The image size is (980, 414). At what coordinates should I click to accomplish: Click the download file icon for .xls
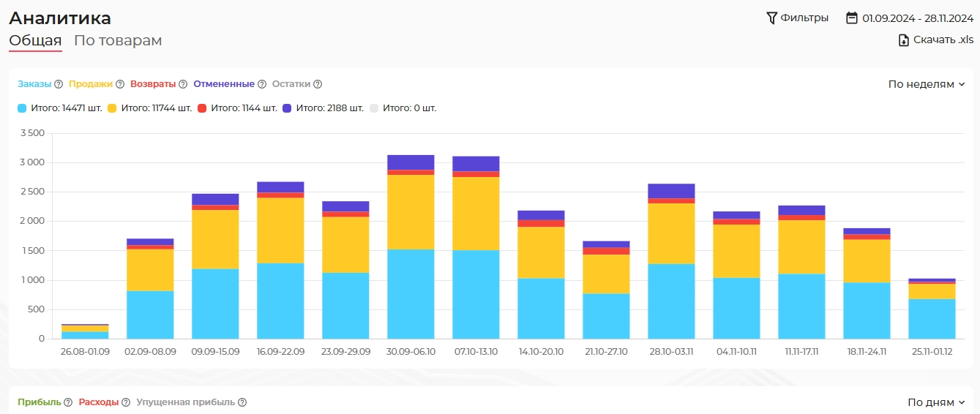[904, 40]
